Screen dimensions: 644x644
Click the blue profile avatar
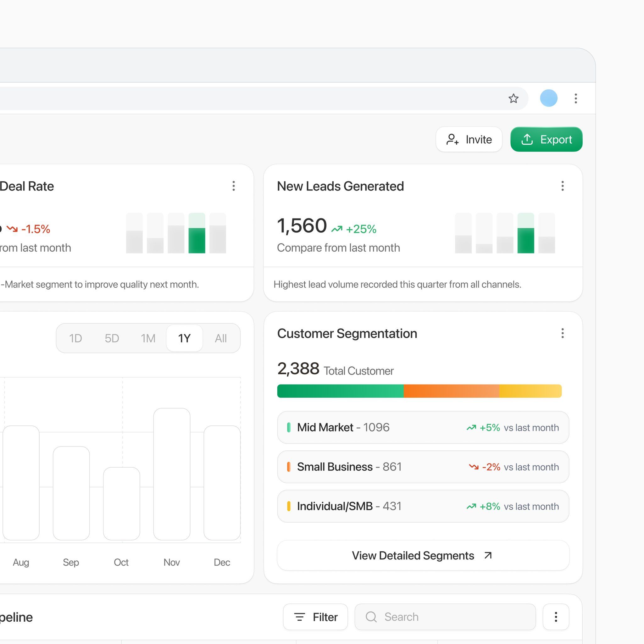pyautogui.click(x=548, y=98)
